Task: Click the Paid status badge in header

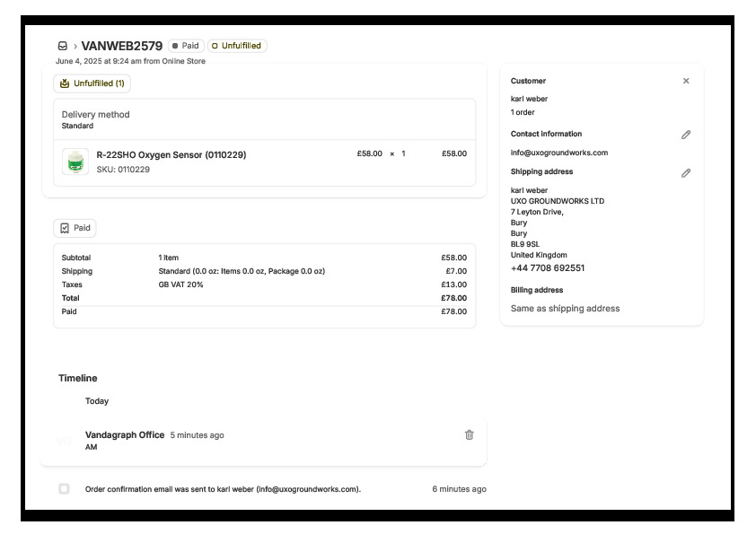Action: (x=185, y=46)
